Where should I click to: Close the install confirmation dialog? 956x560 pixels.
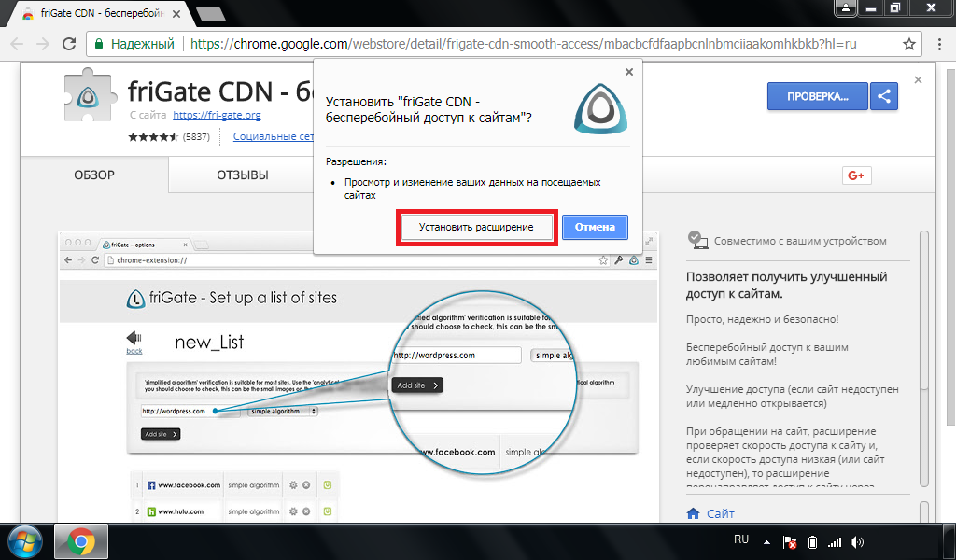tap(629, 72)
